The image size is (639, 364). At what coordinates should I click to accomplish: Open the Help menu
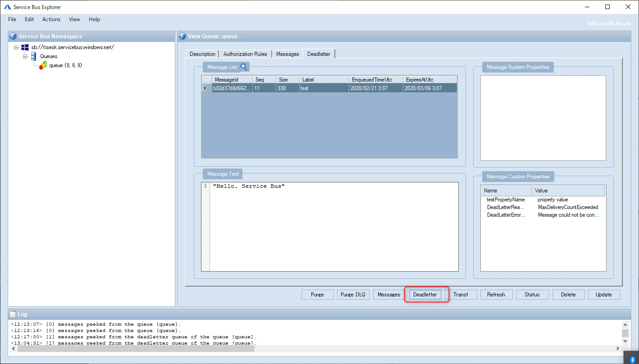95,19
